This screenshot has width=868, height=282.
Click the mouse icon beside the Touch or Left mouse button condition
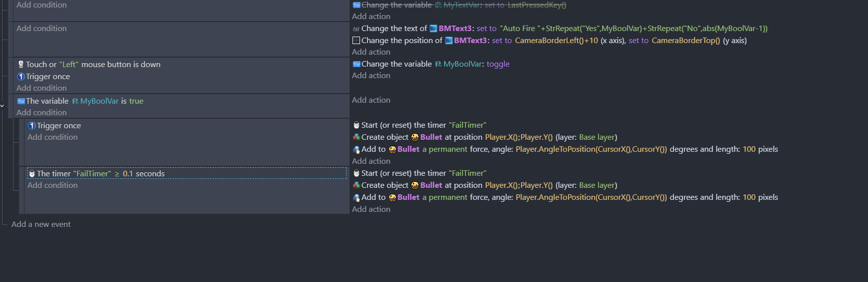coord(21,65)
